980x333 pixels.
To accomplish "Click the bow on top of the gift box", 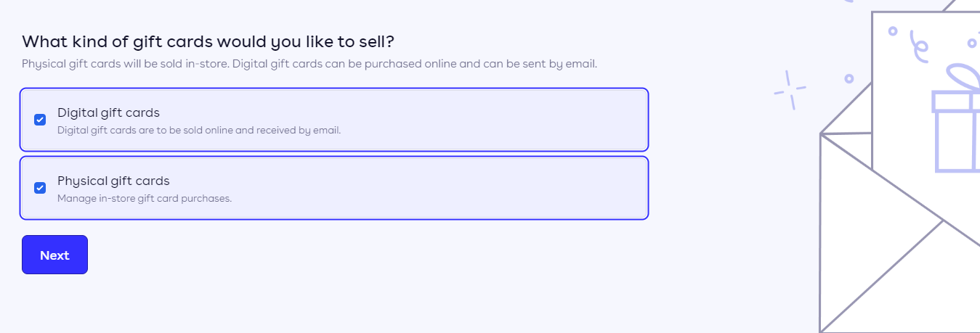I will click(x=962, y=78).
